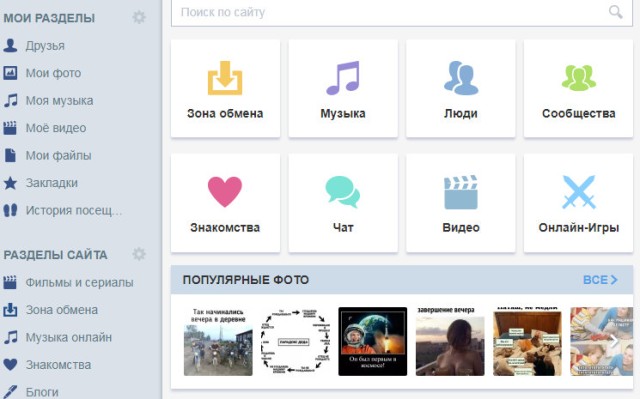Image resolution: width=640 pixels, height=399 pixels.
Task: Open the Видео clapperboard tile icon
Action: [461, 192]
